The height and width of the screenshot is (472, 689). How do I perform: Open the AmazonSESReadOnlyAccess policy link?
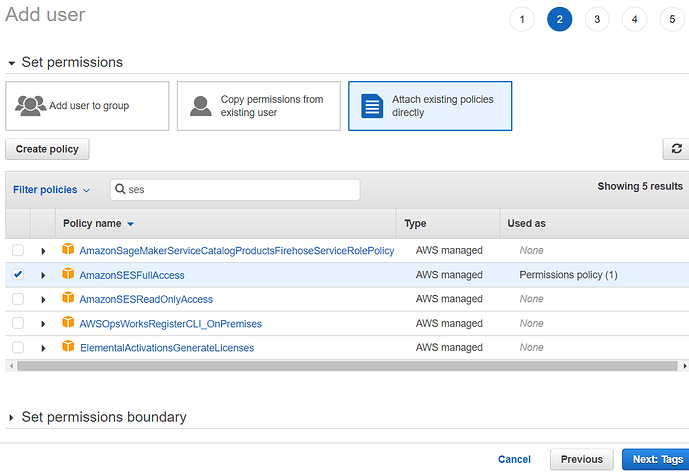146,299
